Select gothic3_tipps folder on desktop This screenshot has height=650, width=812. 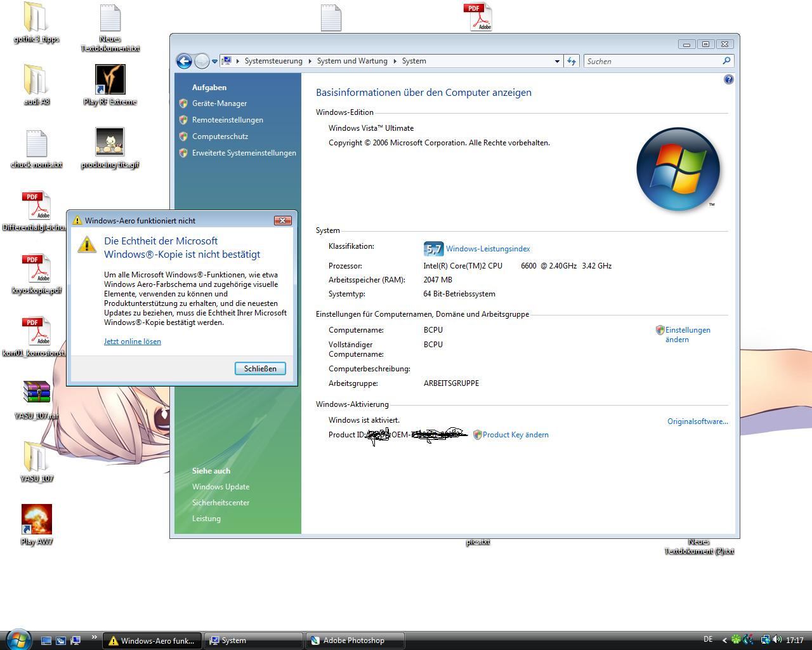click(36, 23)
